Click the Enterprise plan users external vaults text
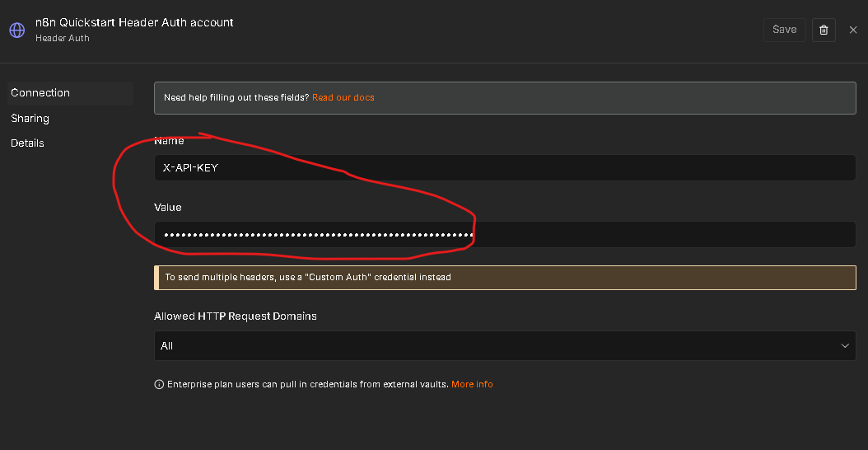Screen dimensions: 868x450 (x=308, y=384)
